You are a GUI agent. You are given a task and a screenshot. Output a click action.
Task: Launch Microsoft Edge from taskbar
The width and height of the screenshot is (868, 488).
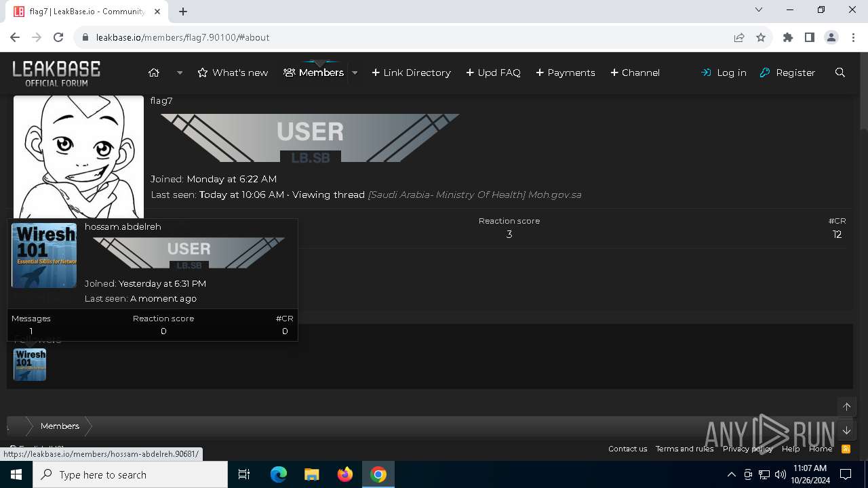[279, 474]
